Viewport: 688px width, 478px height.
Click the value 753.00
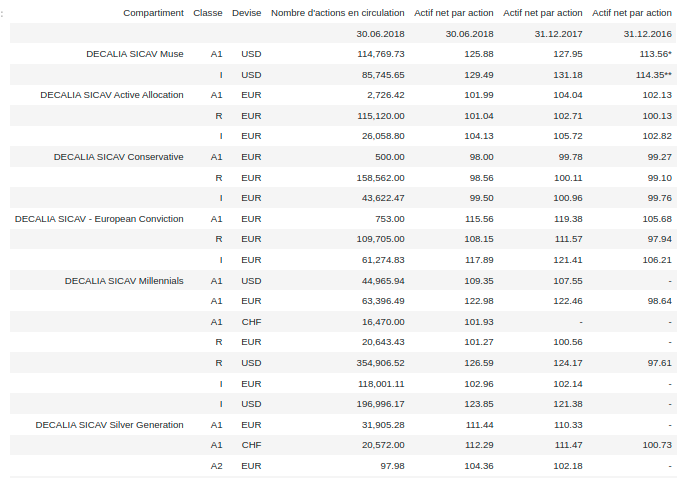coord(390,219)
